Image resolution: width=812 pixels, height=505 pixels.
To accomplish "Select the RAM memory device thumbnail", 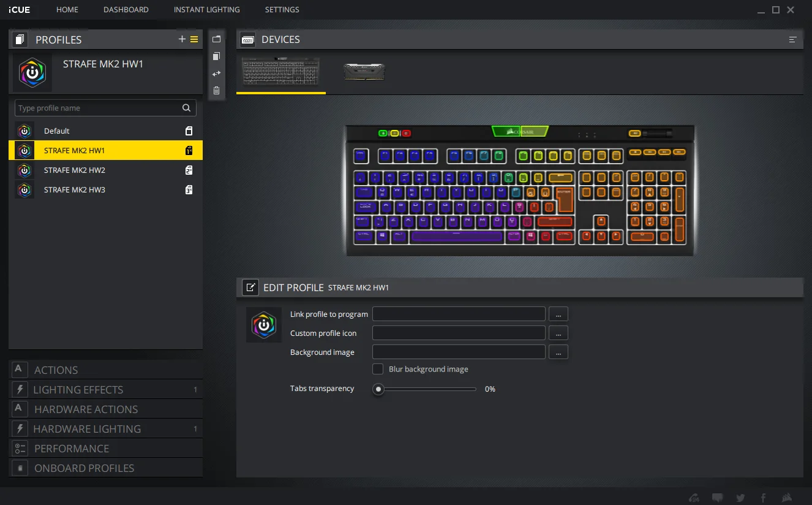I will (364, 72).
